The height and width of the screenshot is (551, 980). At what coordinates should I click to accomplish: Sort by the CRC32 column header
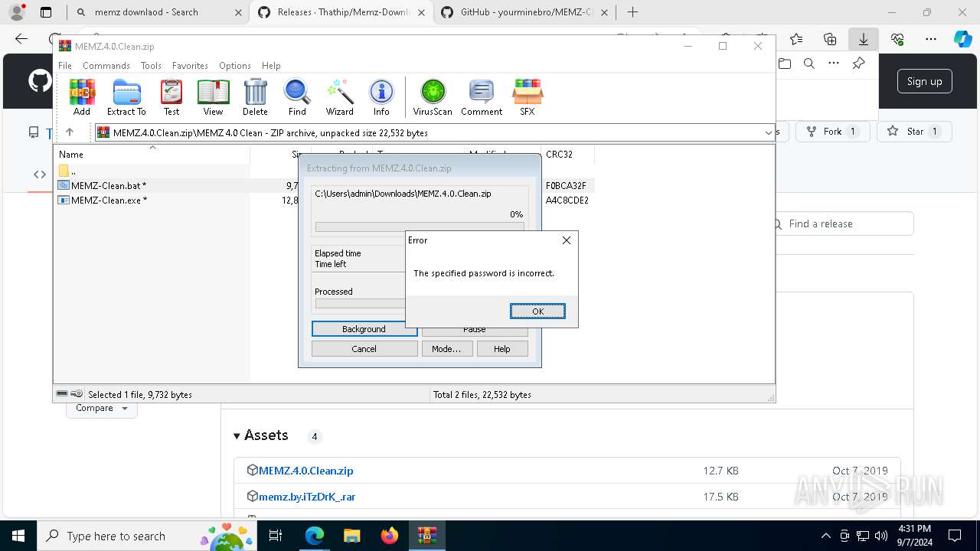point(567,154)
